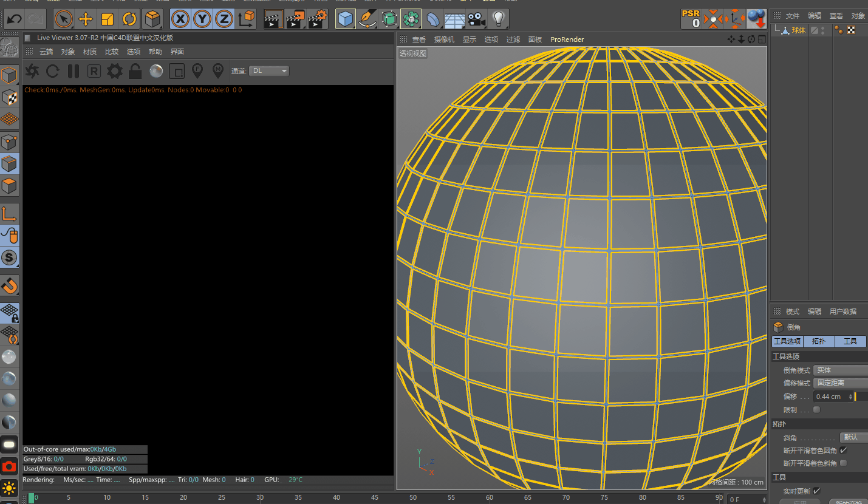
Task: Select the spline pen tool
Action: point(367,19)
